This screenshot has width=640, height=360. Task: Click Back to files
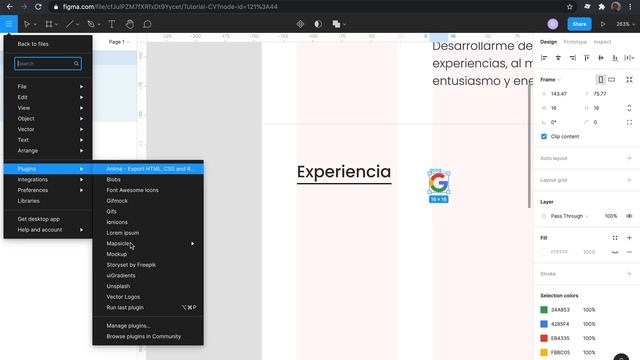point(33,44)
